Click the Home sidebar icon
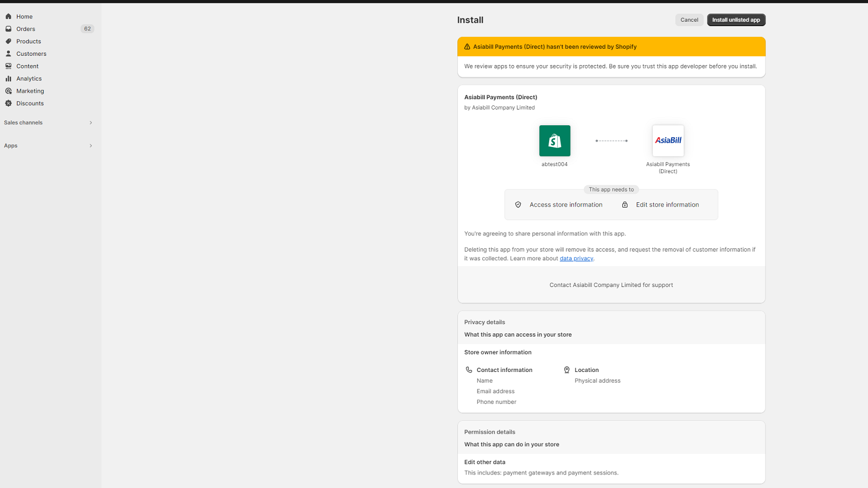Image resolution: width=868 pixels, height=488 pixels. 8,16
